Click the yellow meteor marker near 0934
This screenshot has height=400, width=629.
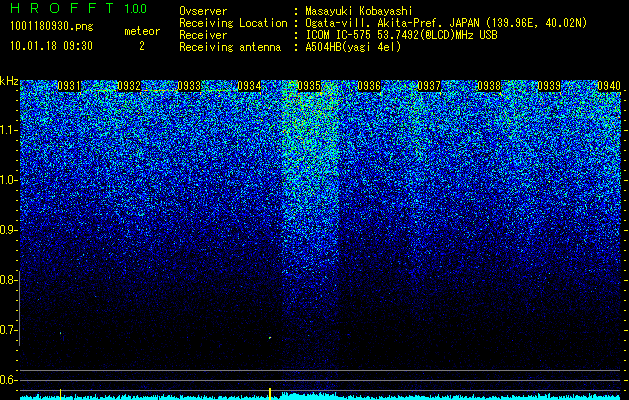[x=270, y=394]
